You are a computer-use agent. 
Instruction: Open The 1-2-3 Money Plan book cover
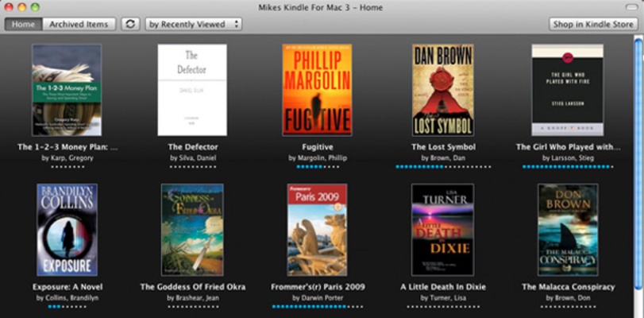coord(67,90)
